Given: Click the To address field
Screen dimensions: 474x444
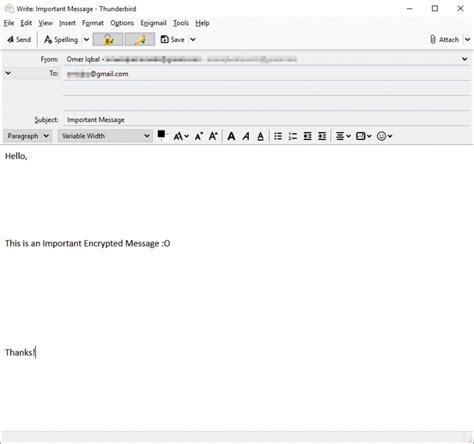Looking at the screenshot, I should tap(267, 74).
